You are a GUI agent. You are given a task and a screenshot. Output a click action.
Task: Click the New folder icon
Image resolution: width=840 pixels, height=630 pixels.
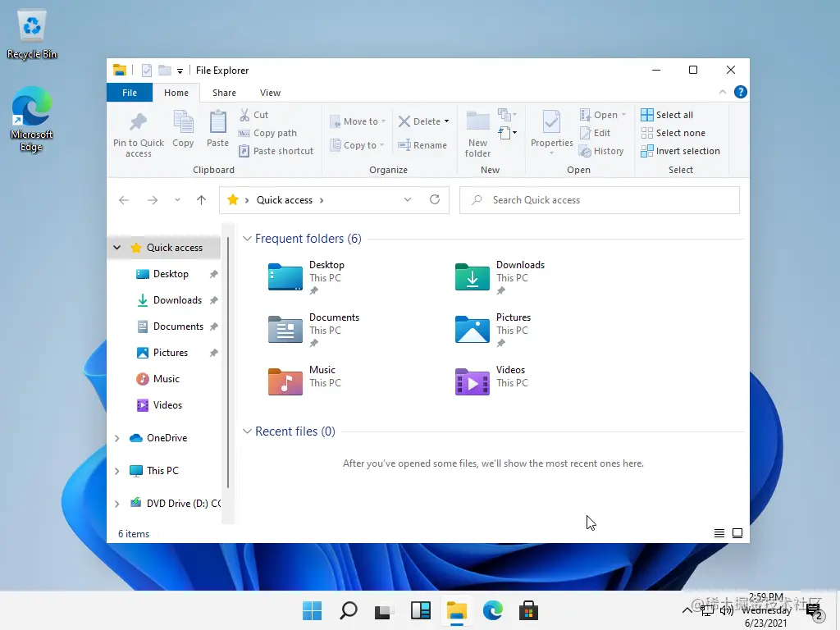[x=478, y=121]
